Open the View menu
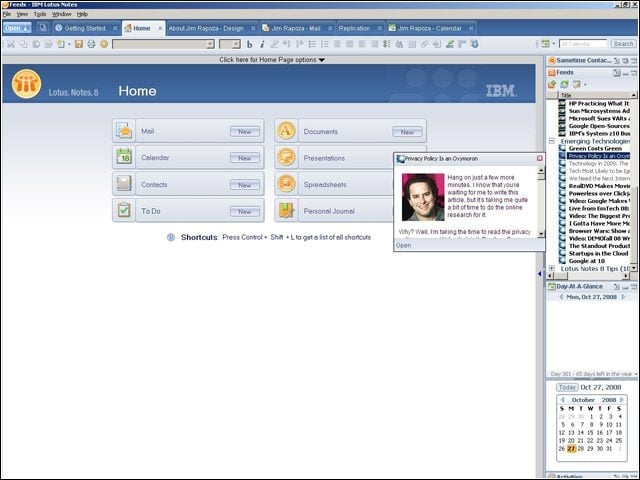Viewport: 640px width, 480px height. 22,14
